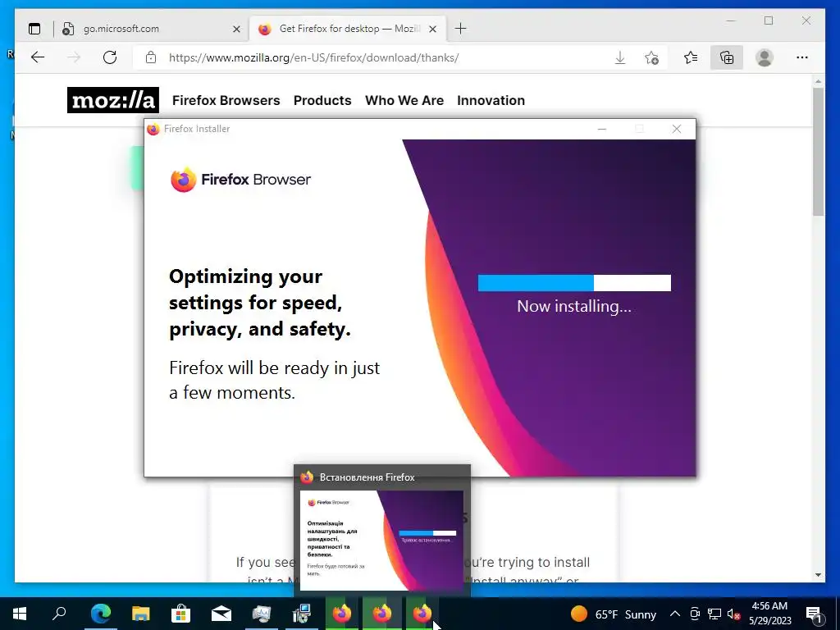Open Products menu on Mozilla site
The image size is (840, 630).
[322, 100]
